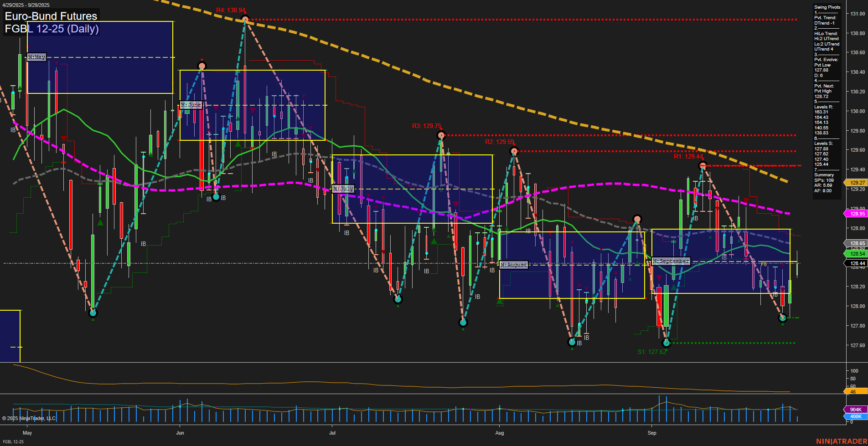Screen dimensions: 868x446
Task: Expand the Pvt. Trend section in Swing Pivots panel
Action: click(825, 18)
